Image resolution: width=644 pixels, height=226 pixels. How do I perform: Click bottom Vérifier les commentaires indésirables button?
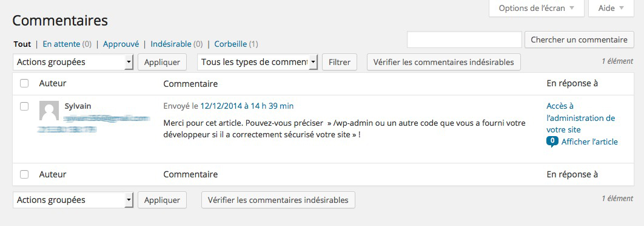coord(278,200)
